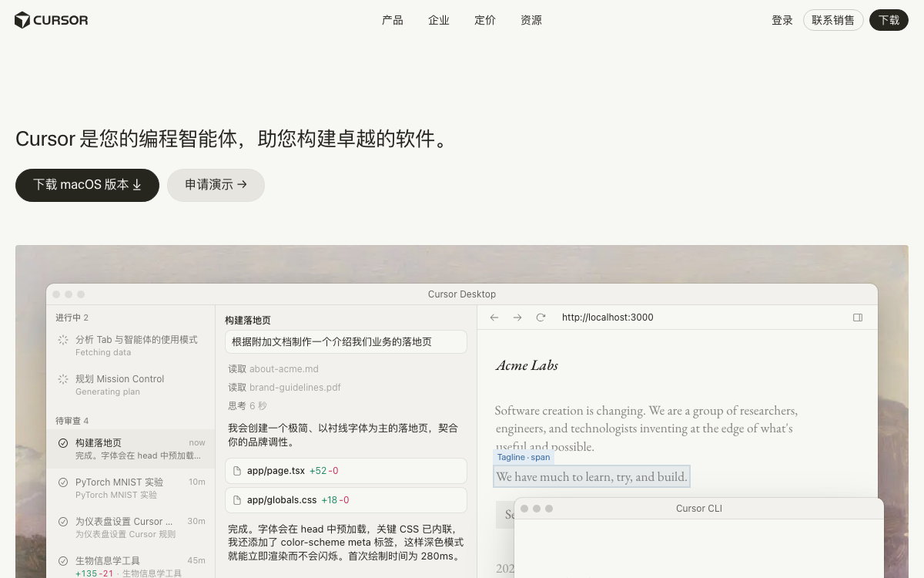Toggle the side panel icon in preview

pyautogui.click(x=858, y=318)
